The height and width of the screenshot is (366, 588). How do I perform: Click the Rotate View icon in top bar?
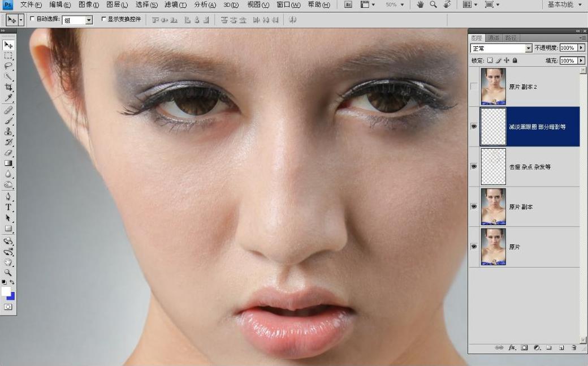(447, 5)
